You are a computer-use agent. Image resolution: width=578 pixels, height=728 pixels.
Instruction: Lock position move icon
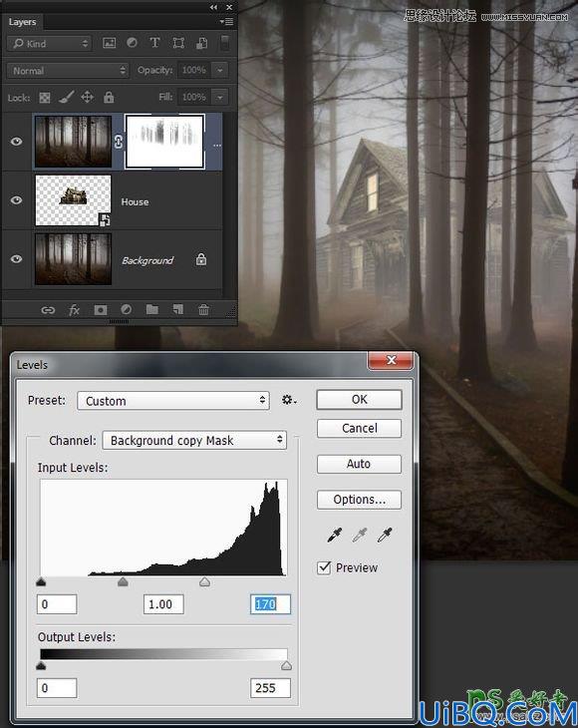(88, 97)
